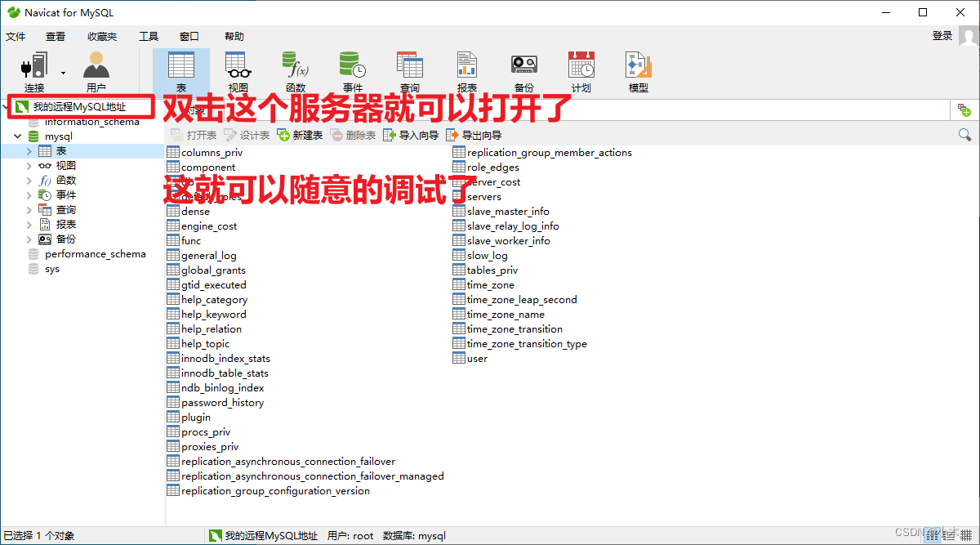Open the 工具 menu
980x545 pixels.
coord(149,36)
